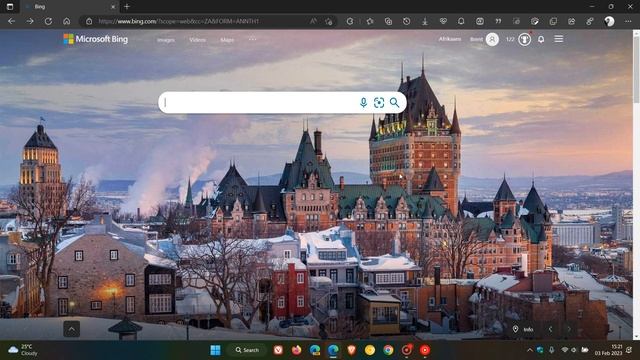Open the Bing account profile avatar
Image resolution: width=640 pixels, height=360 pixels.
click(492, 39)
